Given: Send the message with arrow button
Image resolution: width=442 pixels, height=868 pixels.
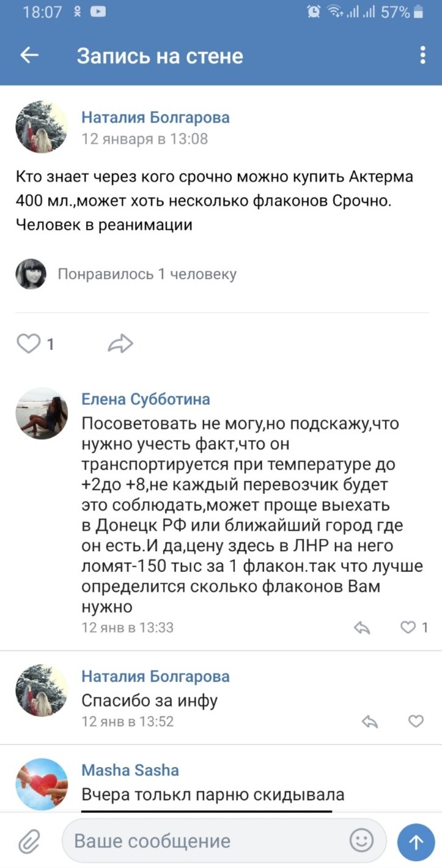Looking at the screenshot, I should click(x=416, y=842).
